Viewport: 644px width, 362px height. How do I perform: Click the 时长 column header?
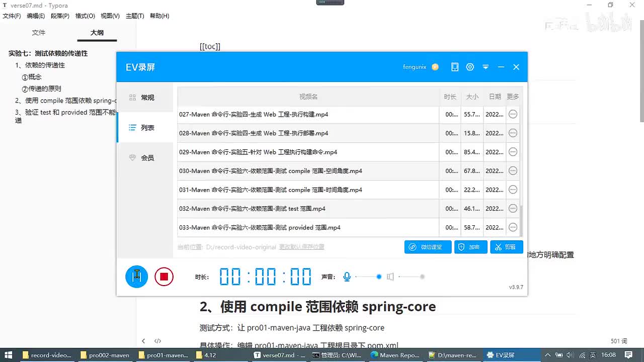(x=450, y=97)
